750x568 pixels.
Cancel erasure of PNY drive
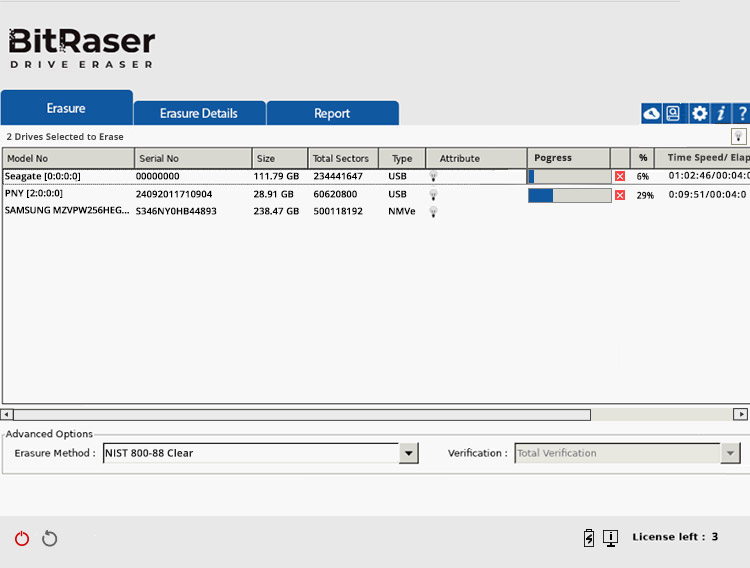click(620, 195)
